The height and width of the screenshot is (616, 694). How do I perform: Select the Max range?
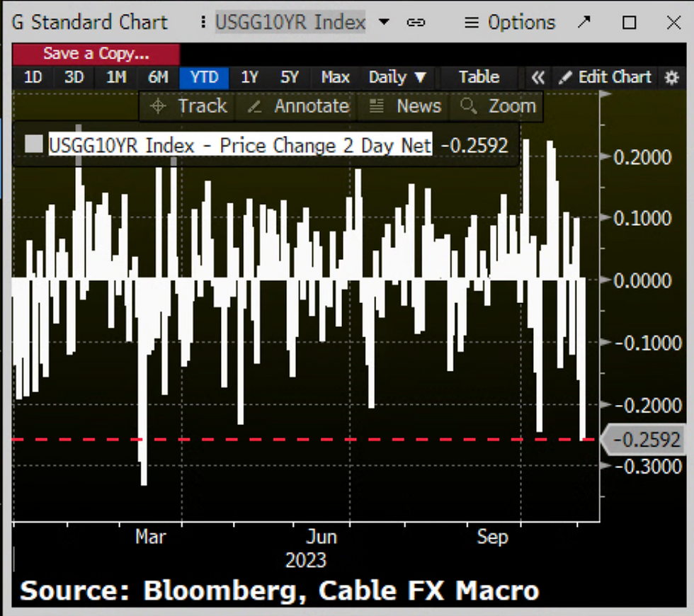point(335,78)
